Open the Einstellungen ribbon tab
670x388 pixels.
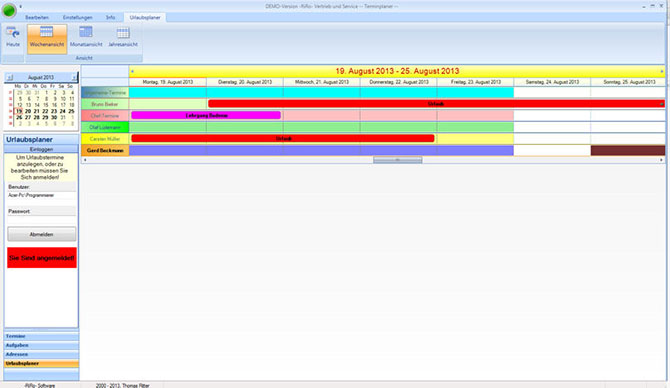click(77, 18)
